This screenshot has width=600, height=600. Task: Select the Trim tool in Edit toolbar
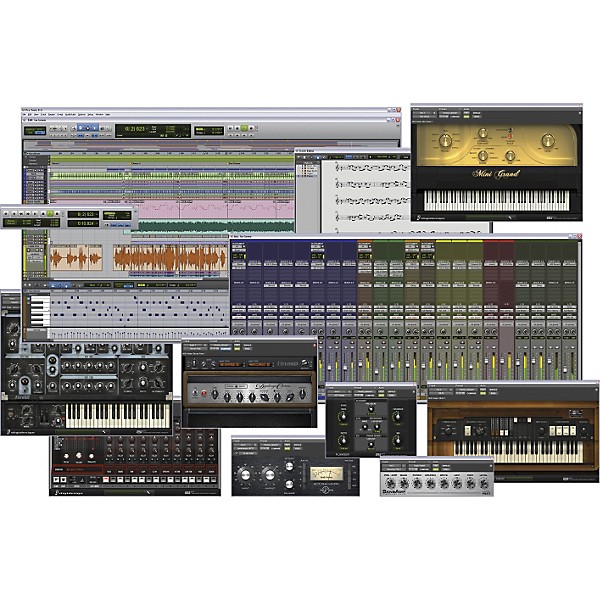point(81,129)
